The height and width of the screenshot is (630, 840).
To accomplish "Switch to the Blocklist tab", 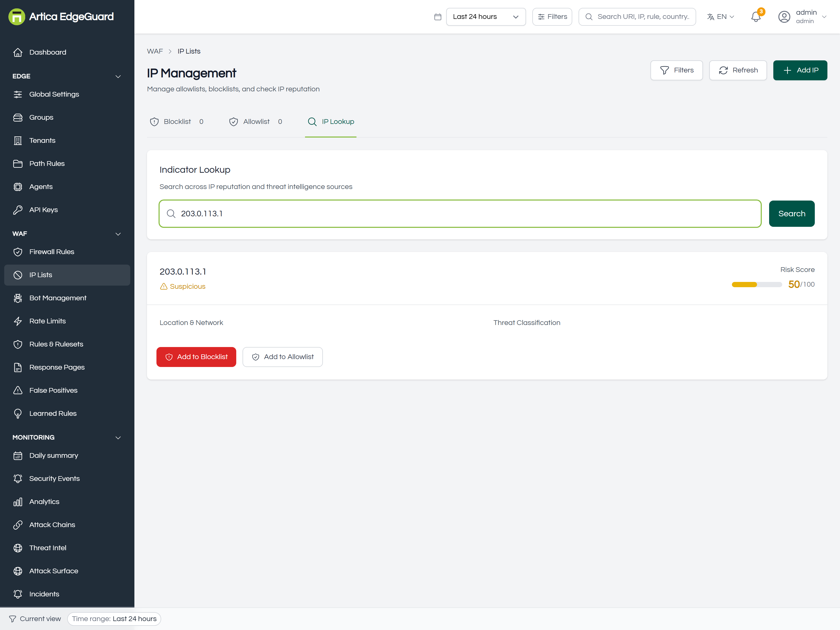I will pyautogui.click(x=177, y=122).
